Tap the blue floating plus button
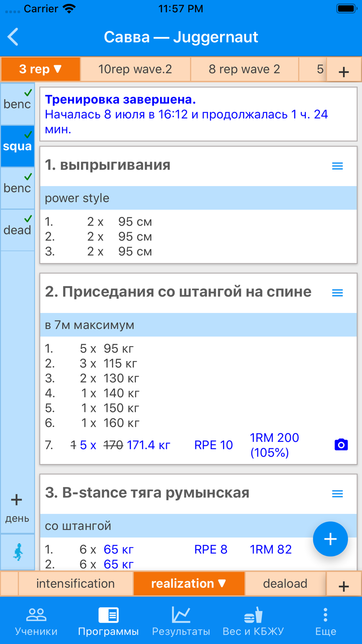Viewport: 362px width, 644px height. coord(330,539)
